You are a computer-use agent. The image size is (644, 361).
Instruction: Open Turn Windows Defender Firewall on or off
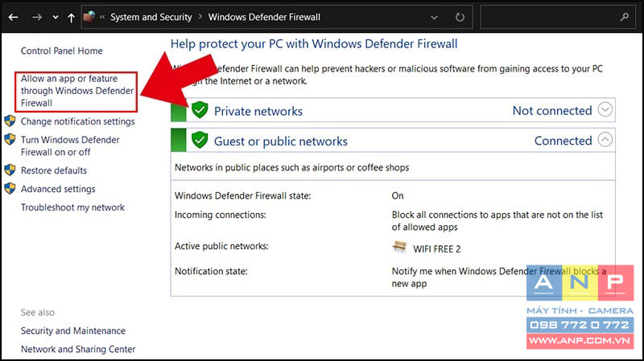(70, 146)
